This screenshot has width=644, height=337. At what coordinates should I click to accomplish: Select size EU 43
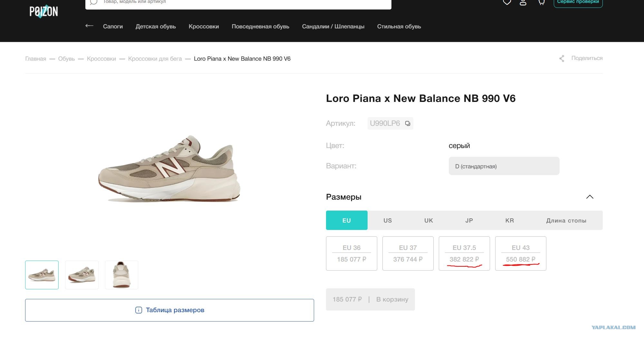coord(521,253)
